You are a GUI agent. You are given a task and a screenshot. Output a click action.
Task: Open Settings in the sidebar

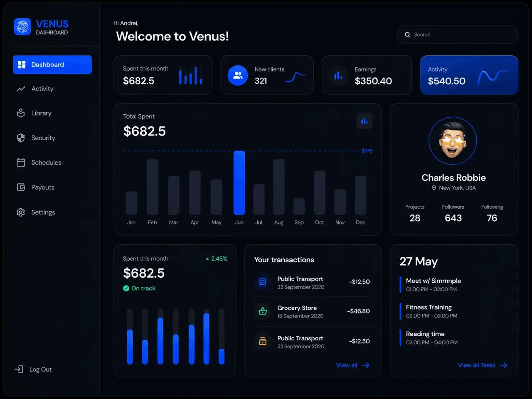coord(36,212)
